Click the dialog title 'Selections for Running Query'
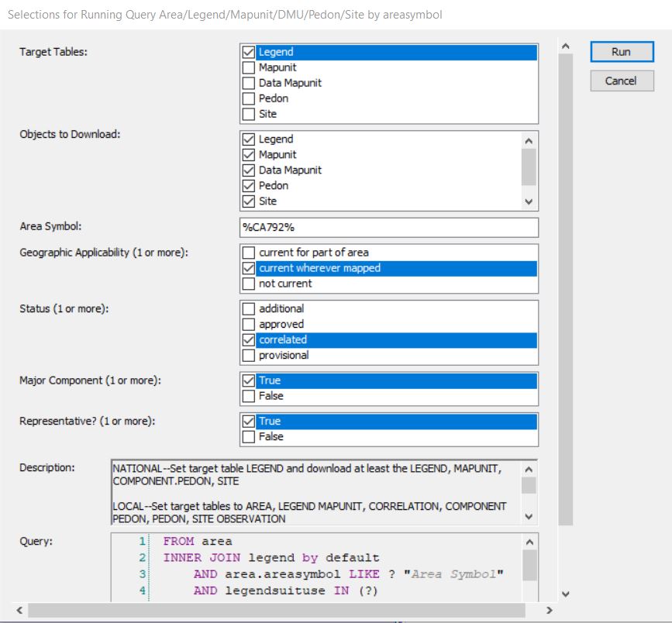Screen dimensions: 672x623 click(x=225, y=15)
